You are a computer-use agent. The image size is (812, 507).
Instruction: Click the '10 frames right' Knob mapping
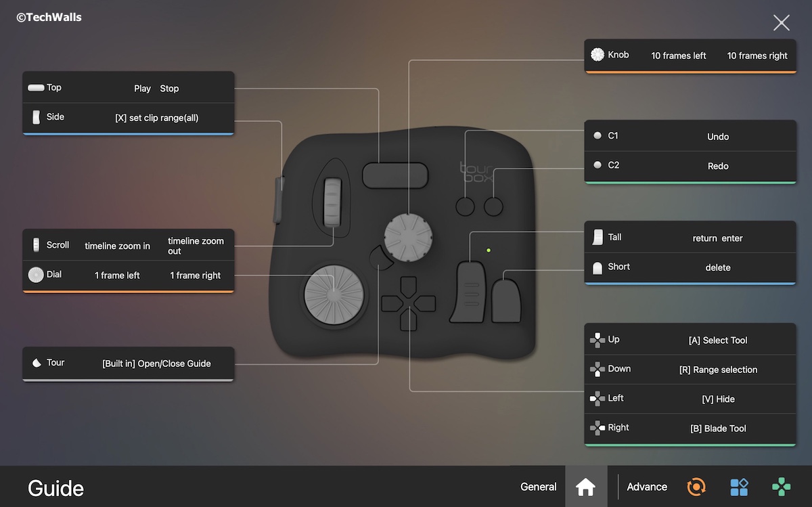click(x=757, y=56)
